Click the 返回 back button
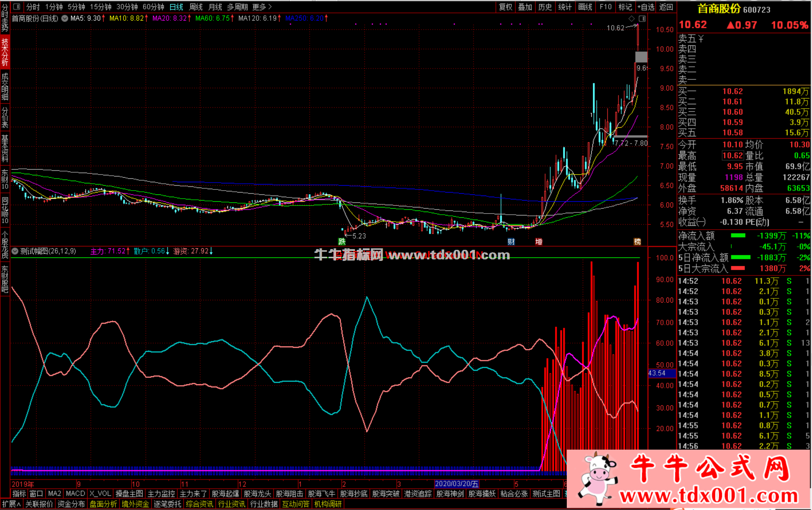The image size is (812, 510). coord(666,7)
